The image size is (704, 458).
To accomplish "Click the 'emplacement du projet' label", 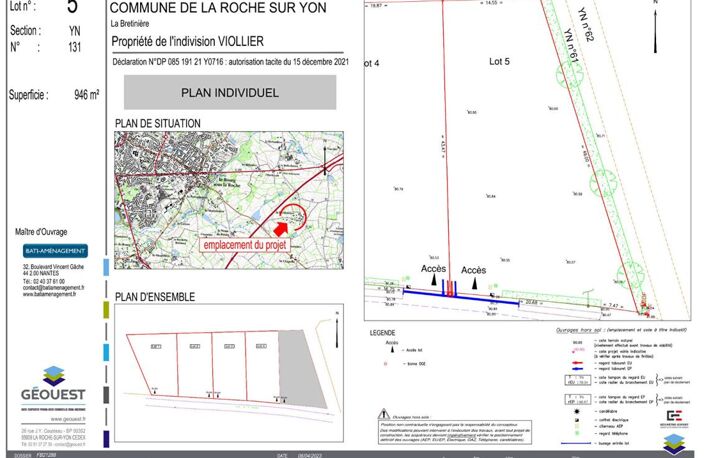I will (245, 245).
